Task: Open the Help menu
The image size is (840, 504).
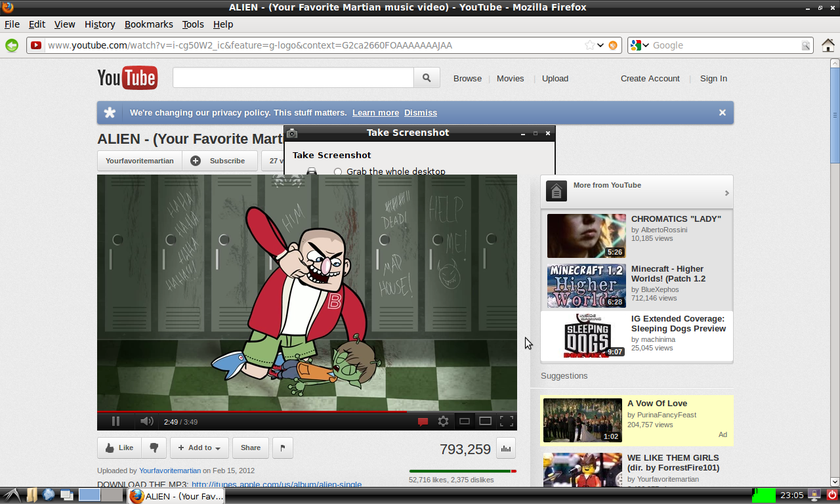Action: tap(223, 24)
